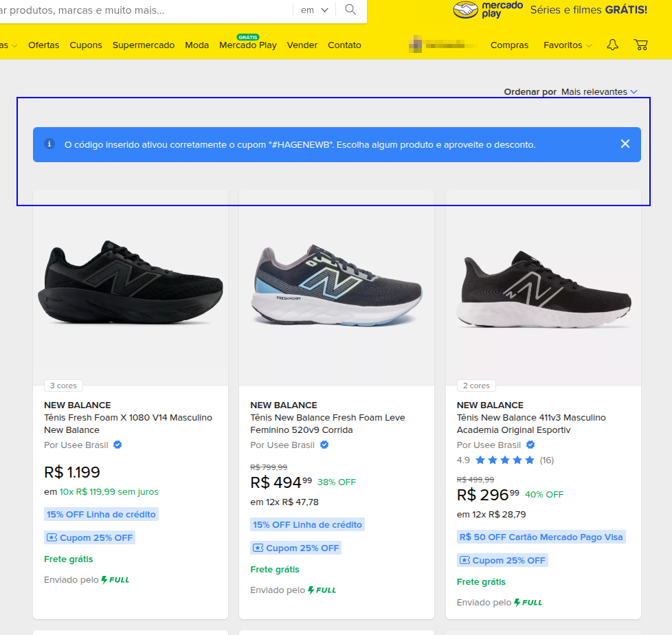Click 'Por Usee Brasil' on 411v3 card
Image resolution: width=672 pixels, height=635 pixels.
click(x=489, y=445)
